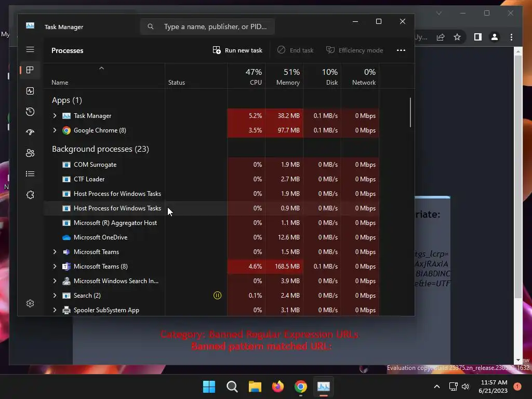The width and height of the screenshot is (532, 399).
Task: Open the Services sidebar icon
Action: coord(30,195)
